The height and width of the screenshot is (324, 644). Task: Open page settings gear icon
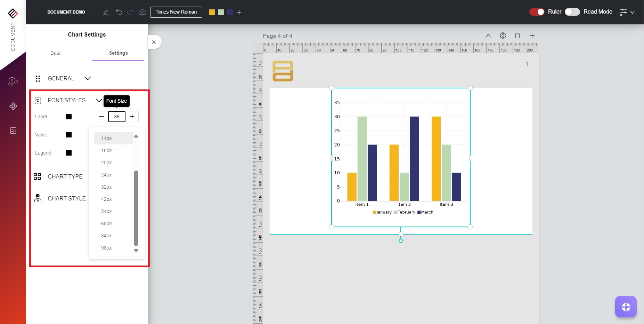[x=503, y=35]
